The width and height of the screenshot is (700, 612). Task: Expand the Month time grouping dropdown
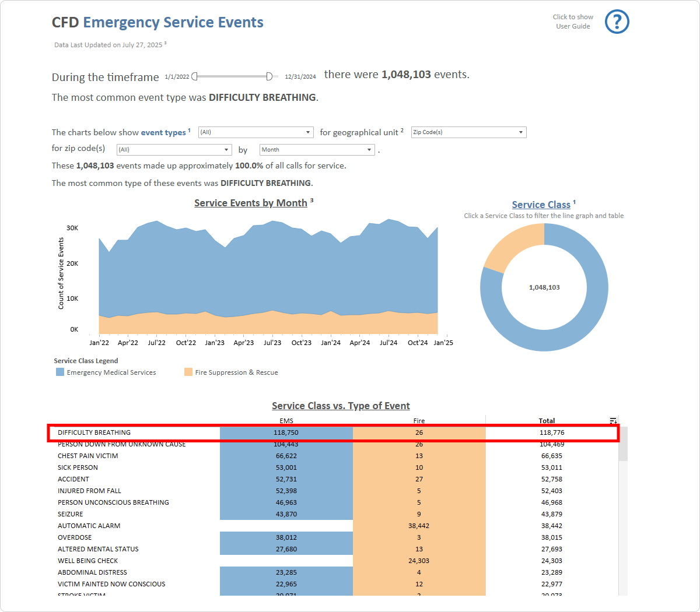pos(317,150)
